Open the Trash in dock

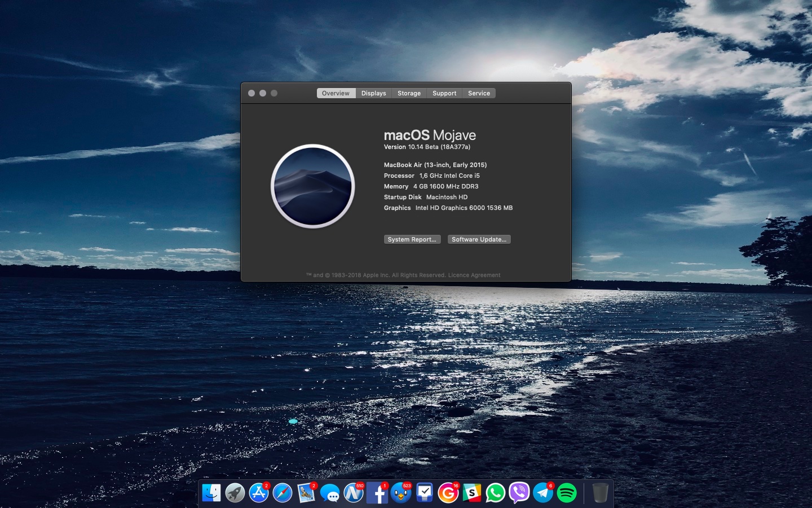tap(600, 493)
